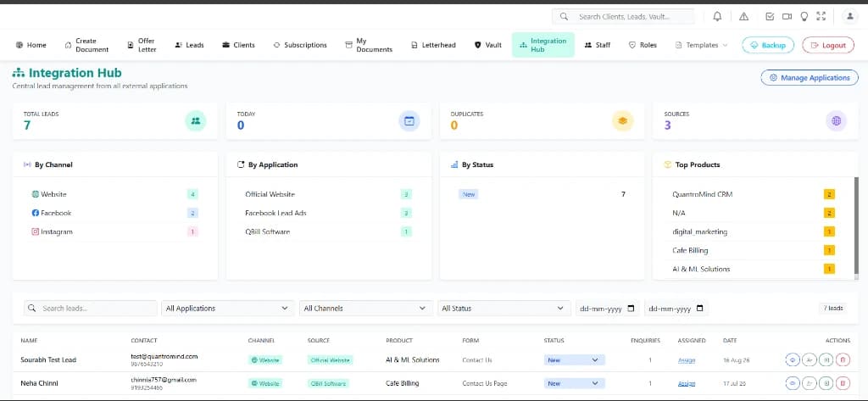Click Assign link for Neha Chinni
Viewport: 868px width, 401px height.
687,384
